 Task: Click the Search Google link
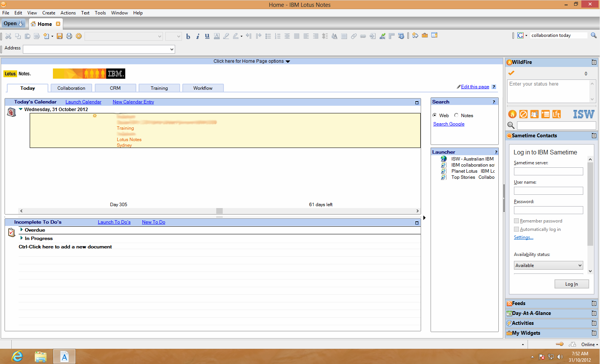(x=449, y=124)
